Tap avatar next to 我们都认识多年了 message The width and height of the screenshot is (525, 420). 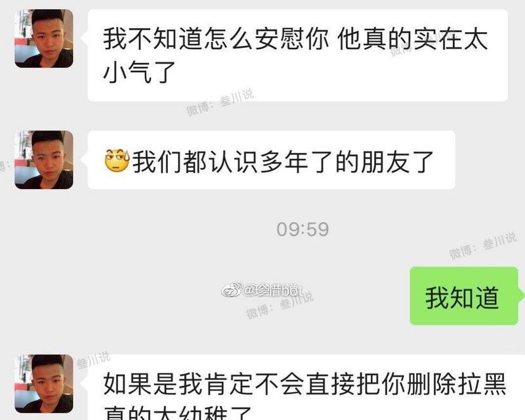44,159
